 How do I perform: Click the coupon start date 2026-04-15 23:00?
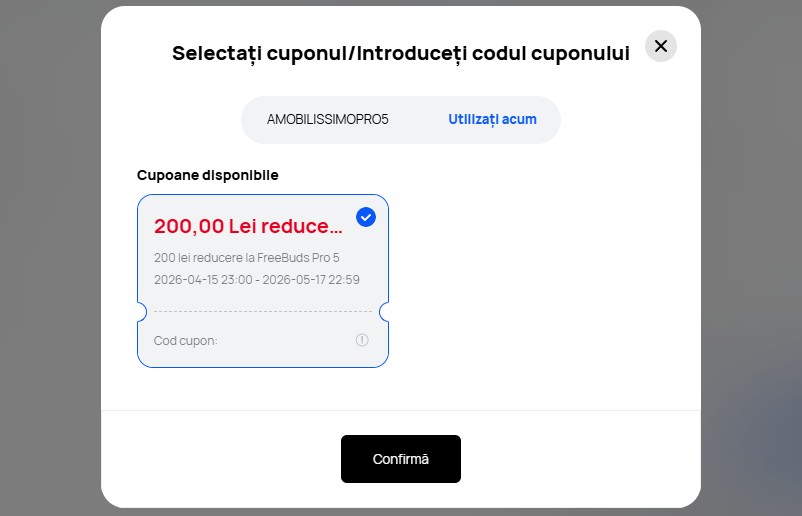[x=197, y=280]
